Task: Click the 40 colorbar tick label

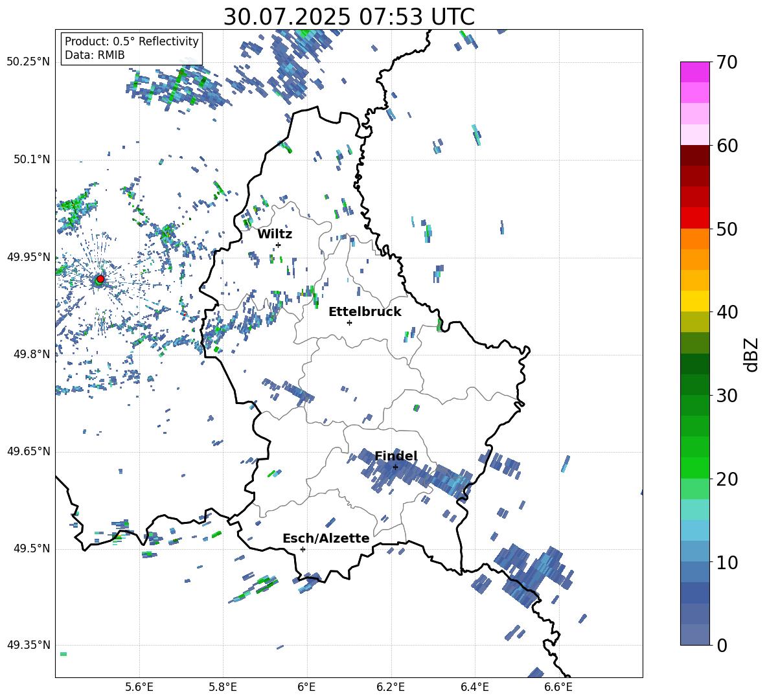Action: (727, 312)
